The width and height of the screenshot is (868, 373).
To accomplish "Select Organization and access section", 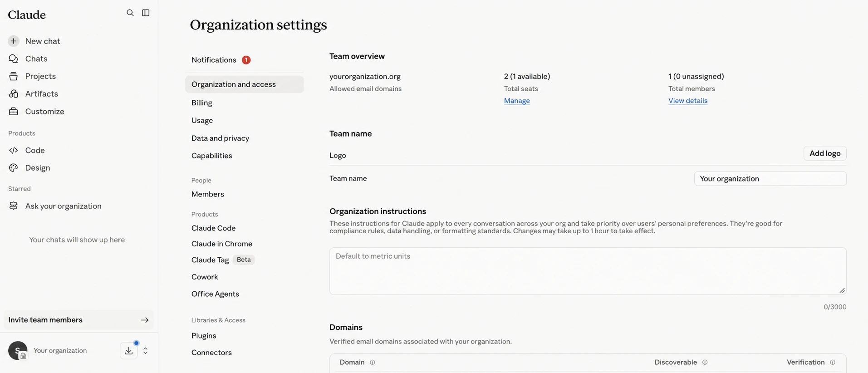I will tap(245, 84).
